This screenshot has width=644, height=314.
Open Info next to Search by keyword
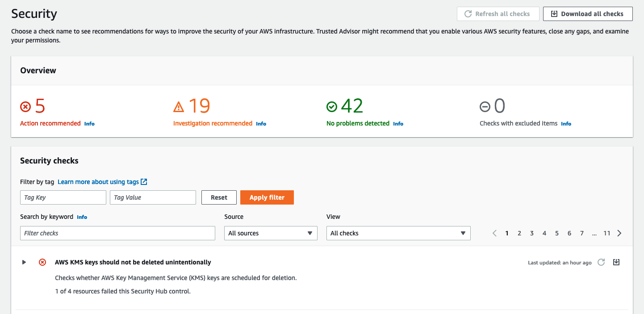pos(82,217)
